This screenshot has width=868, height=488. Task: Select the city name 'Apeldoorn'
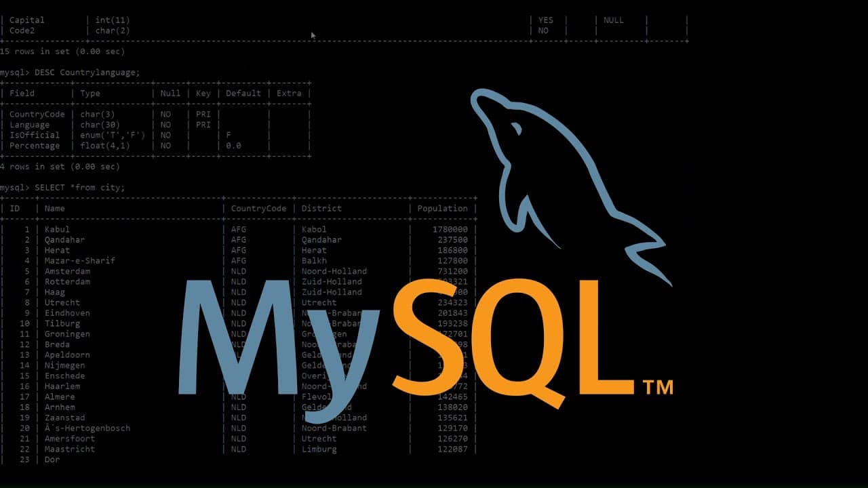tap(67, 355)
